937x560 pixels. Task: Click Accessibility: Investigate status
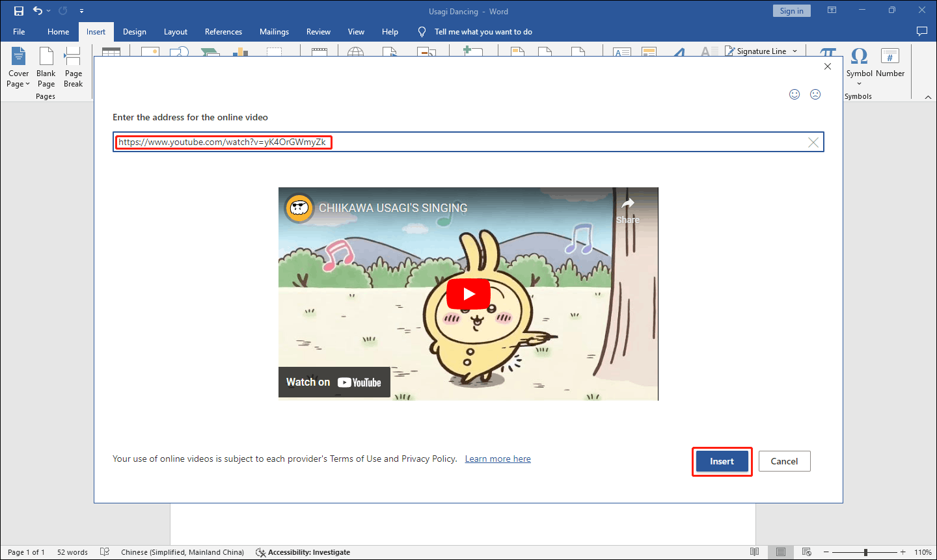coord(303,552)
